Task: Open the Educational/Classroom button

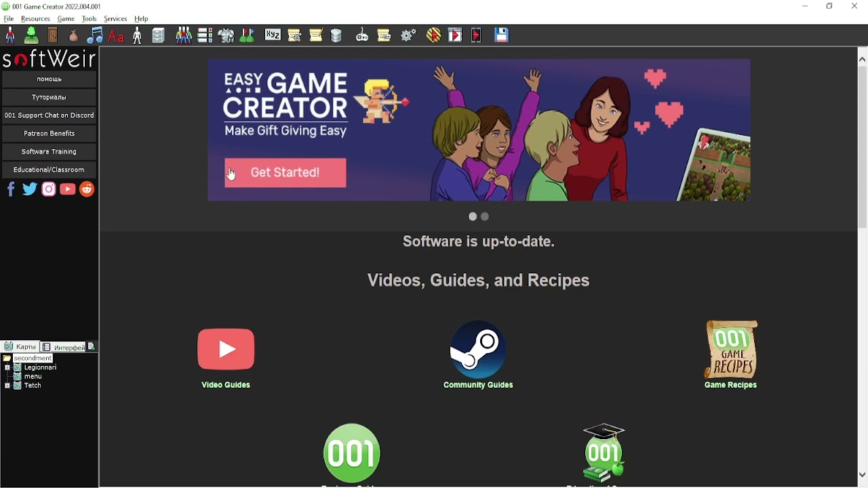Action: click(50, 170)
